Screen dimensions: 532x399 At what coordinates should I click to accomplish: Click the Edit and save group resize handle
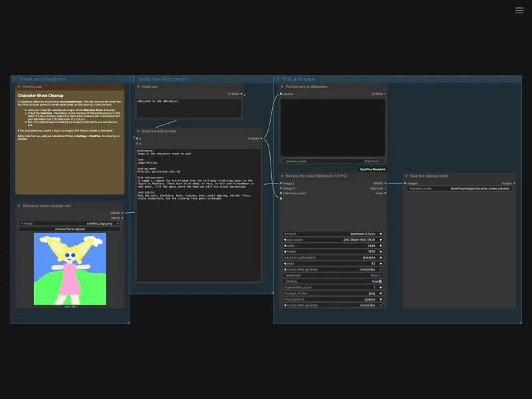pos(521,323)
